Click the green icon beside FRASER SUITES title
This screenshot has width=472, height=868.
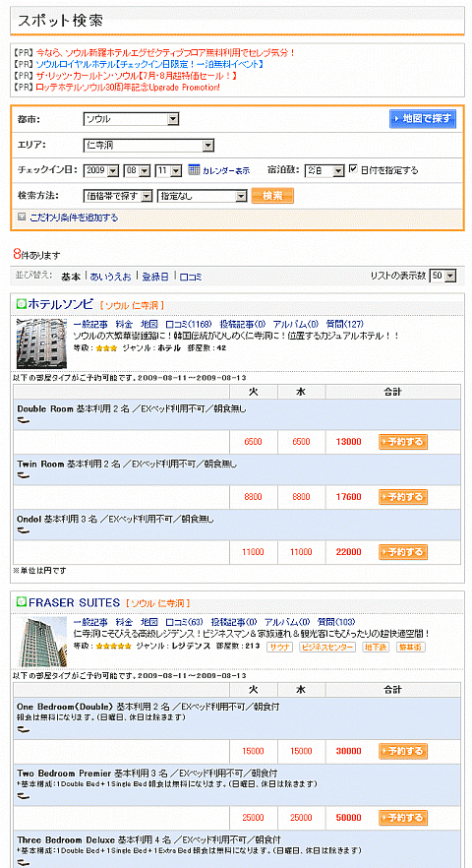(21, 601)
